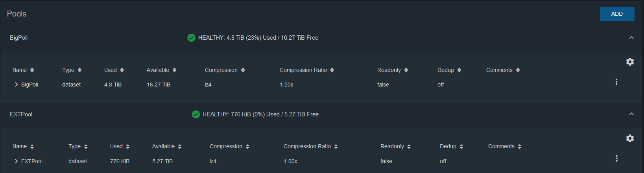Open EXTPool dataset three-dot actions menu
This screenshot has height=173, width=644.
(616, 158)
